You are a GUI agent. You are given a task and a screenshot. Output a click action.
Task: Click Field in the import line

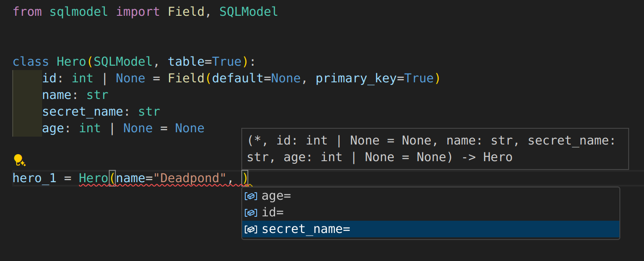coord(186,12)
